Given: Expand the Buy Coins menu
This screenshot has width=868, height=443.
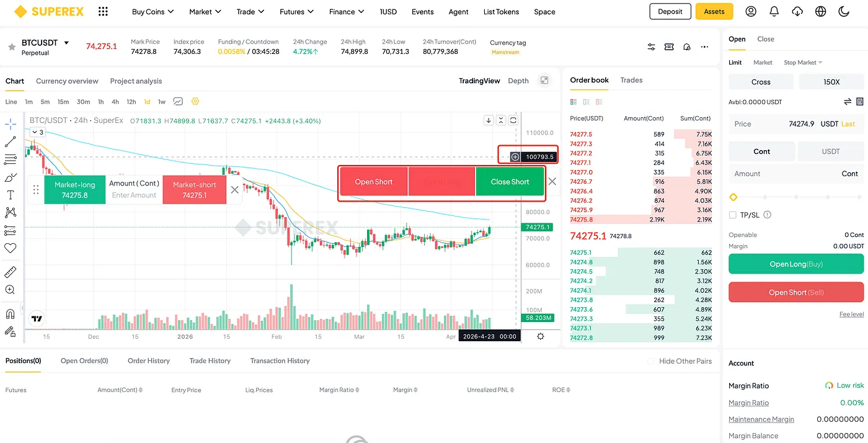Looking at the screenshot, I should [153, 12].
